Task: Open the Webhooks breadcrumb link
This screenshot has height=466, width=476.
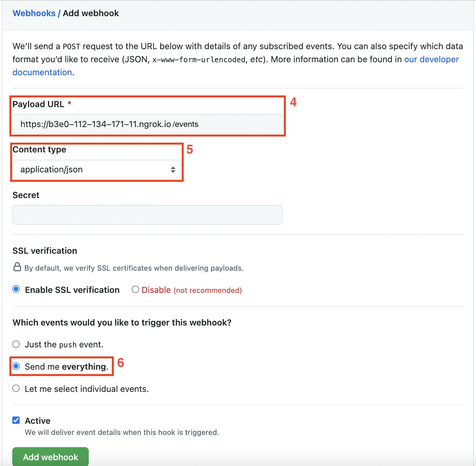Action: pyautogui.click(x=34, y=13)
